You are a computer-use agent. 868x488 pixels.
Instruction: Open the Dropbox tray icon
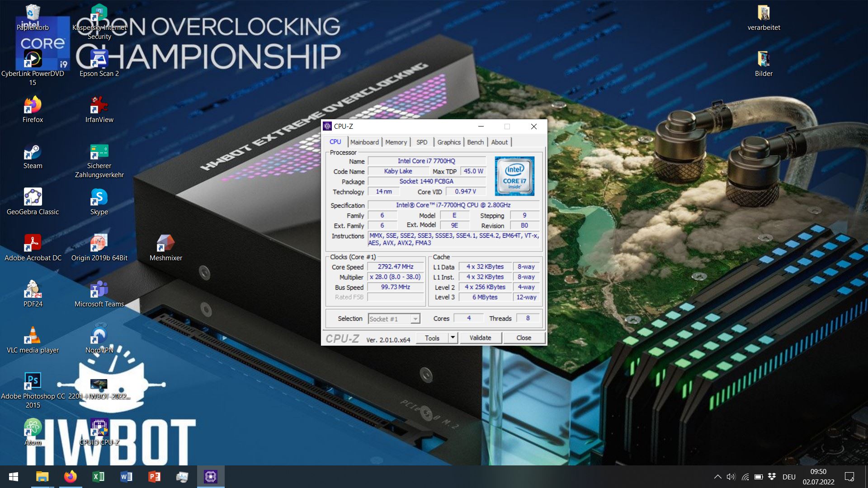772,477
